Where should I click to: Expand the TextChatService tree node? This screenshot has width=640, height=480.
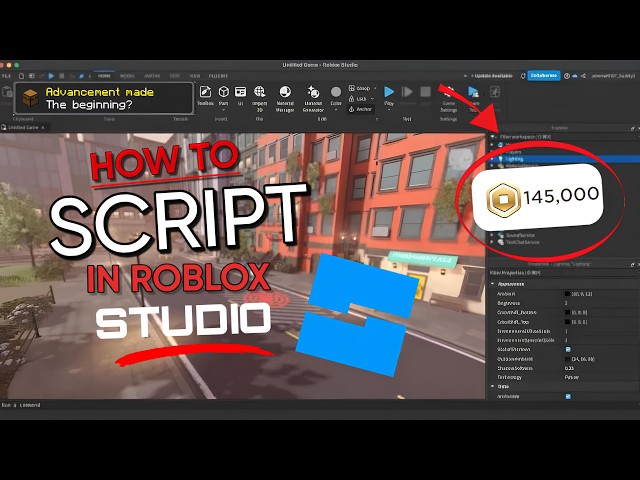492,242
